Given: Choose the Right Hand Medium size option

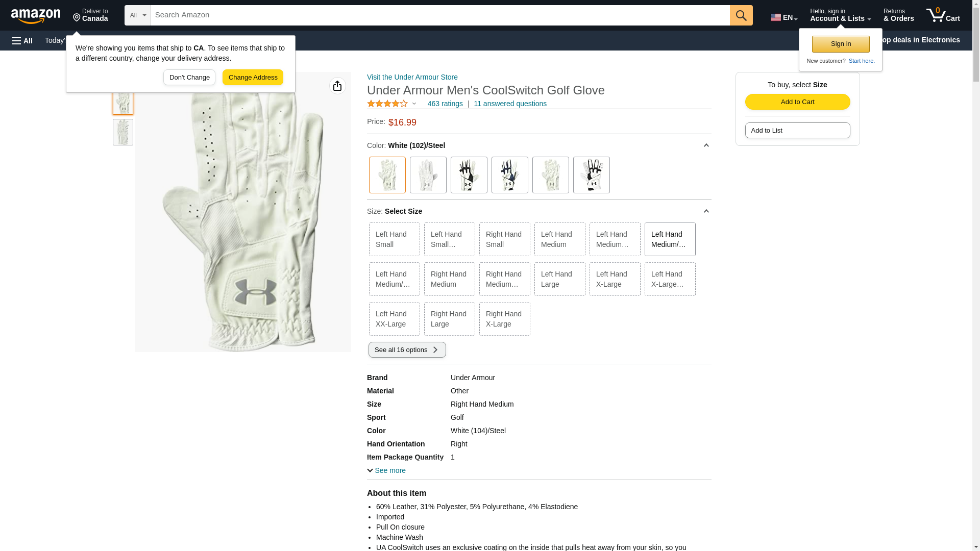Looking at the screenshot, I should pyautogui.click(x=449, y=279).
